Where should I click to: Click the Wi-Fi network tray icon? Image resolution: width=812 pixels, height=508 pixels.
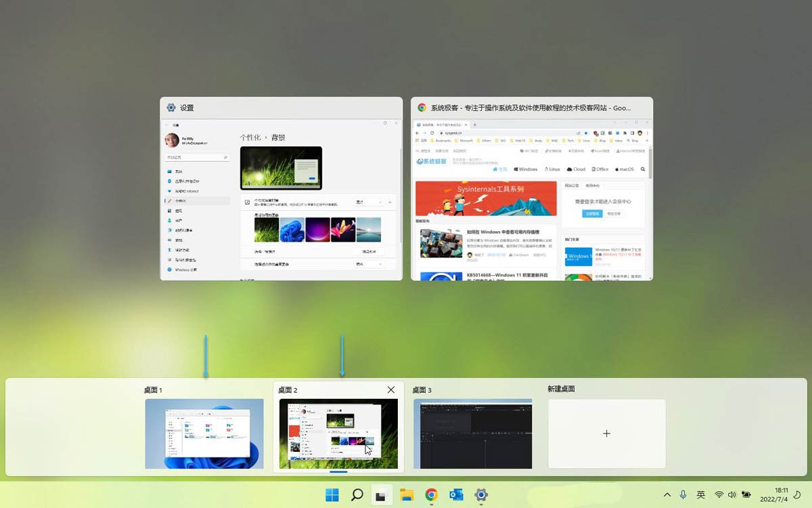coord(719,495)
